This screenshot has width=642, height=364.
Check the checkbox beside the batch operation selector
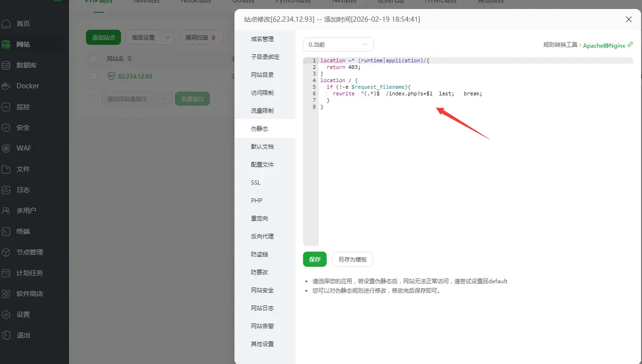93,98
